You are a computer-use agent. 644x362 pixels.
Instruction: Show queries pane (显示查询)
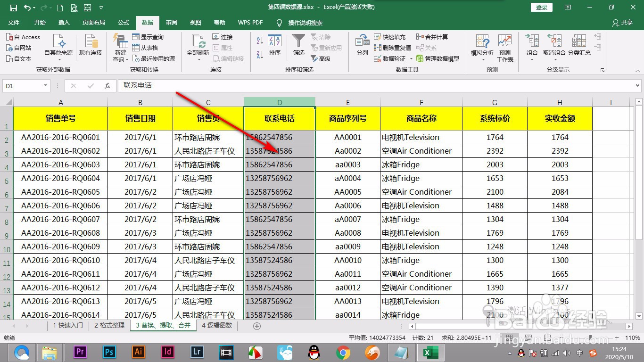tap(148, 37)
